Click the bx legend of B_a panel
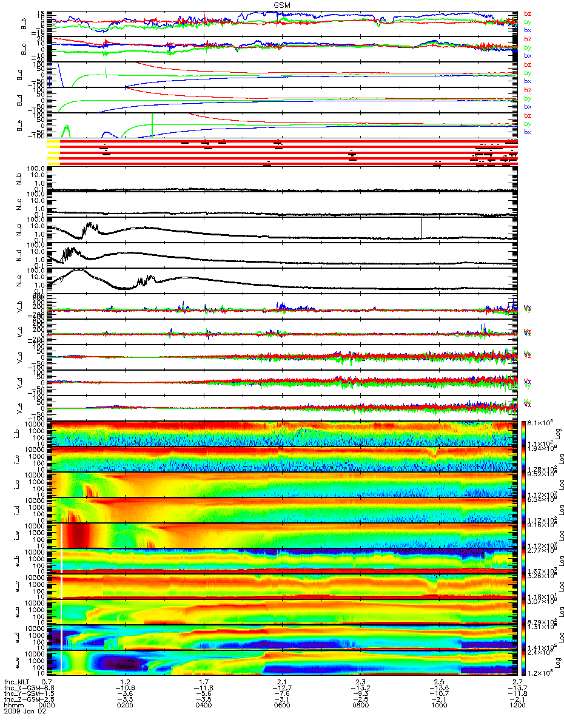 pyautogui.click(x=528, y=81)
